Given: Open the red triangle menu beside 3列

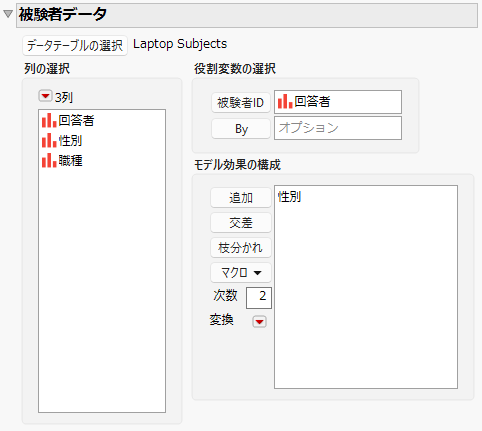Looking at the screenshot, I should [45, 96].
